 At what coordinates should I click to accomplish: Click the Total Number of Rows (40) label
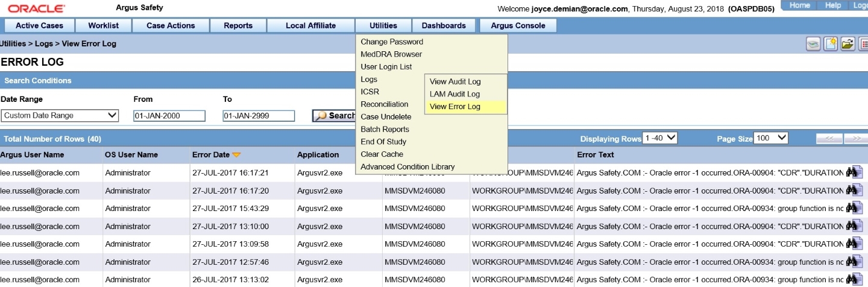pos(52,139)
